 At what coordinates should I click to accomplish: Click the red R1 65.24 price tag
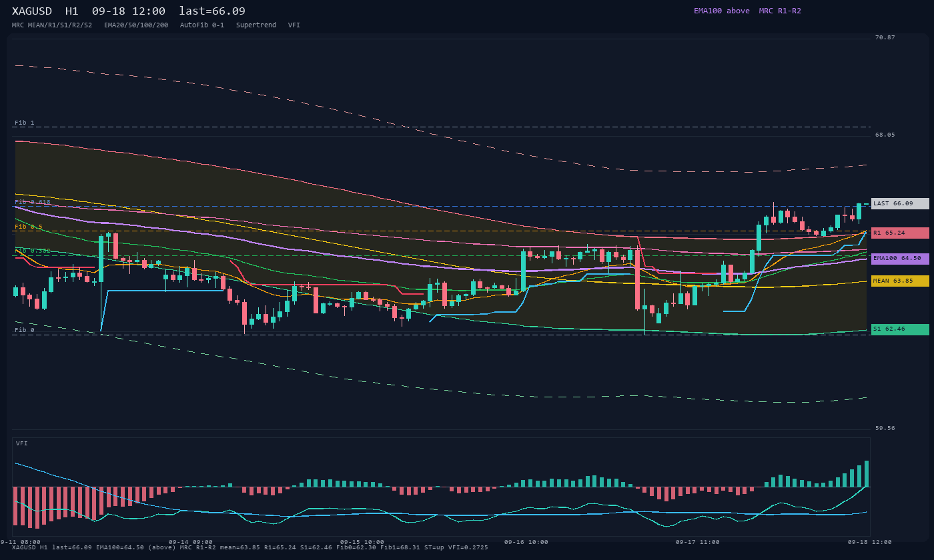point(900,233)
